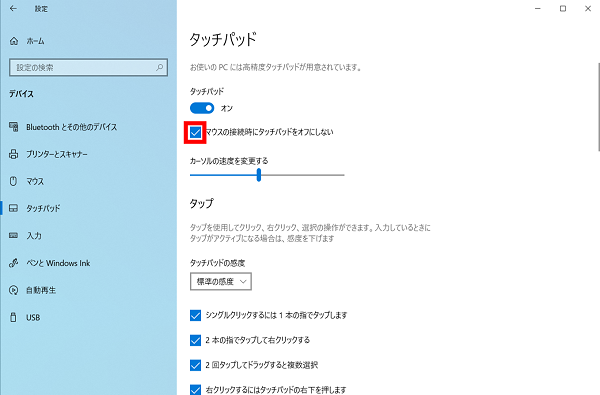This screenshot has height=395, width=600.
Task: Open マウス settings page
Action: [35, 181]
